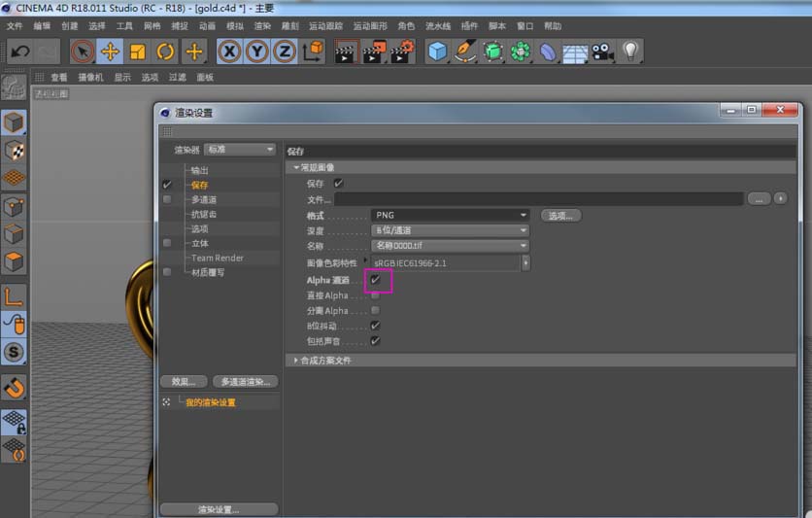Click the magnet snap icon in the left sidebar
This screenshot has height=518, width=812.
(14, 387)
